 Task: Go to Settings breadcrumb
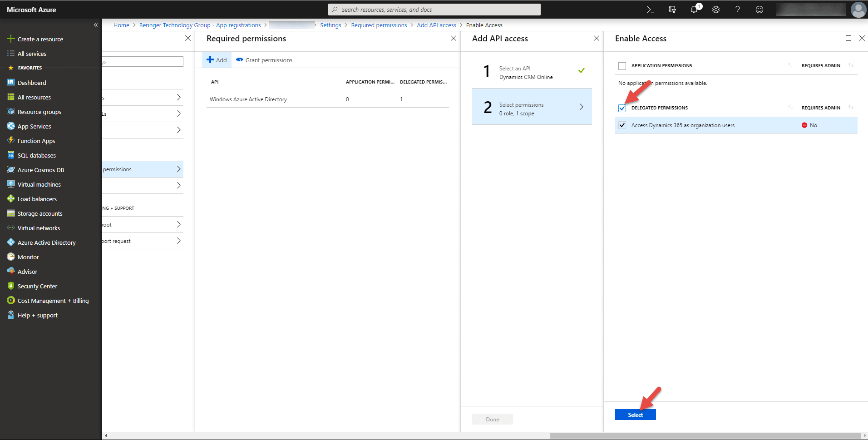coord(330,25)
